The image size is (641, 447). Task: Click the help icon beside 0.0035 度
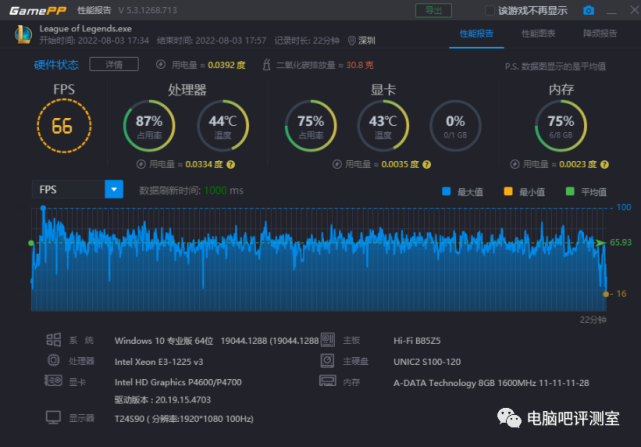point(426,164)
